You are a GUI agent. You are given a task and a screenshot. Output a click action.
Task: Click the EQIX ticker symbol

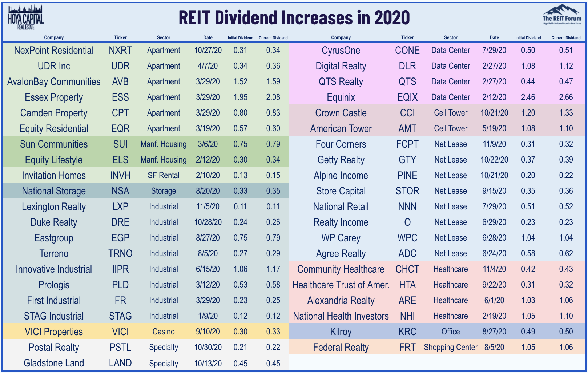coord(407,97)
